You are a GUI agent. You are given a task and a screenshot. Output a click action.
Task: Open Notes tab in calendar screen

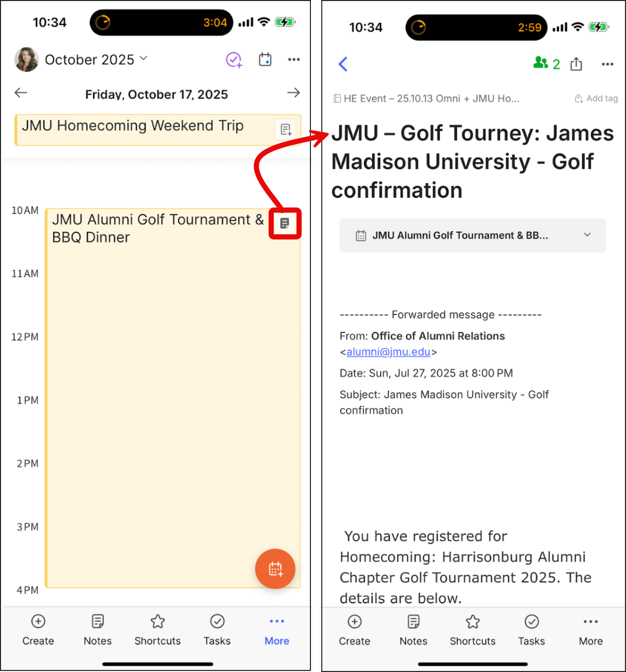[x=98, y=630]
